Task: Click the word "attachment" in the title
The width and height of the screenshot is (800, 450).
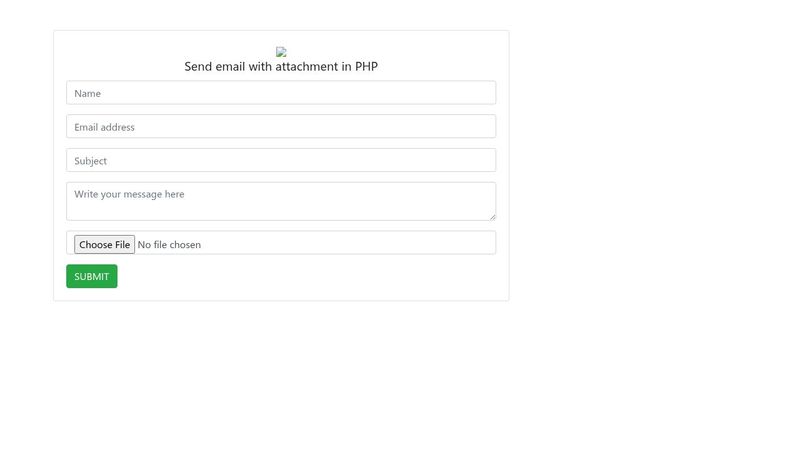Action: click(306, 67)
